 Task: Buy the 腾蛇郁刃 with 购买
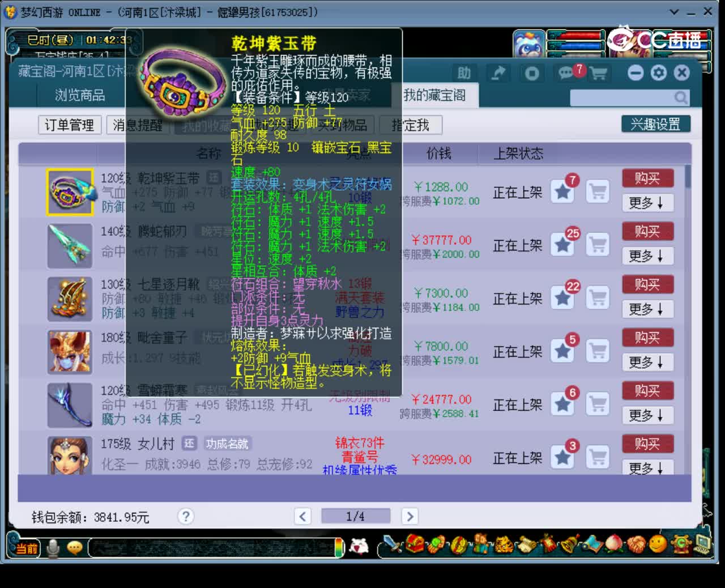point(647,231)
